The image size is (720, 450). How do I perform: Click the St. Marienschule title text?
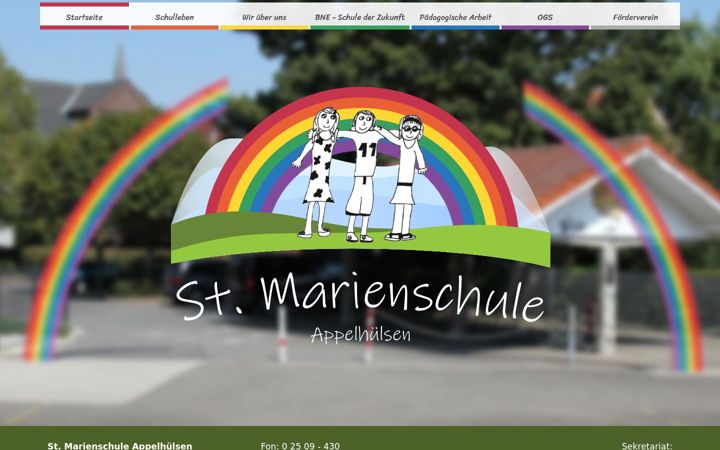point(360,295)
